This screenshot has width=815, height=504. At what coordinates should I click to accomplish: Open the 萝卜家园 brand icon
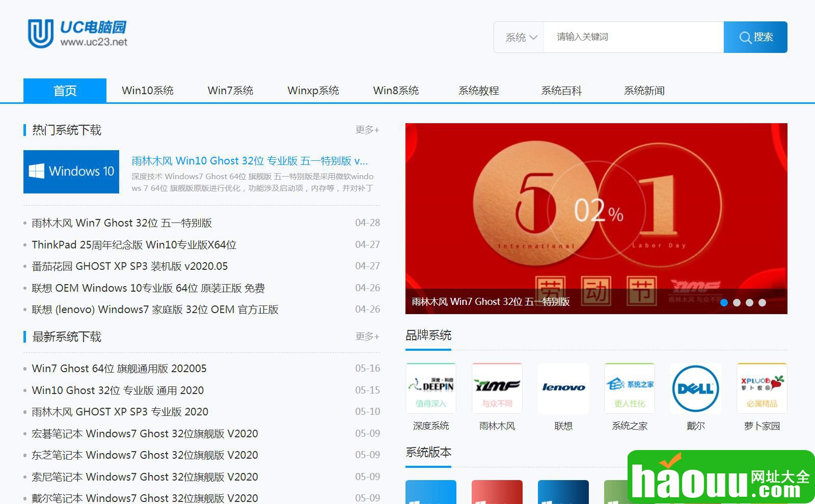pyautogui.click(x=762, y=388)
